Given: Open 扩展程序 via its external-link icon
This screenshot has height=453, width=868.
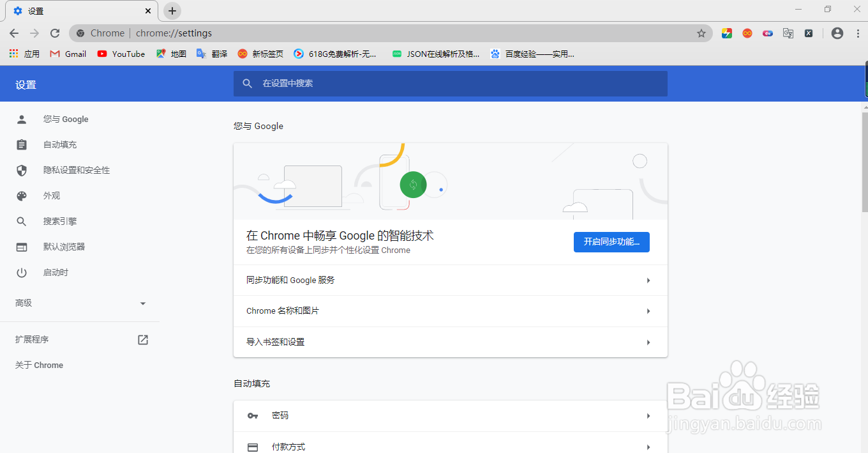Looking at the screenshot, I should click(x=143, y=339).
